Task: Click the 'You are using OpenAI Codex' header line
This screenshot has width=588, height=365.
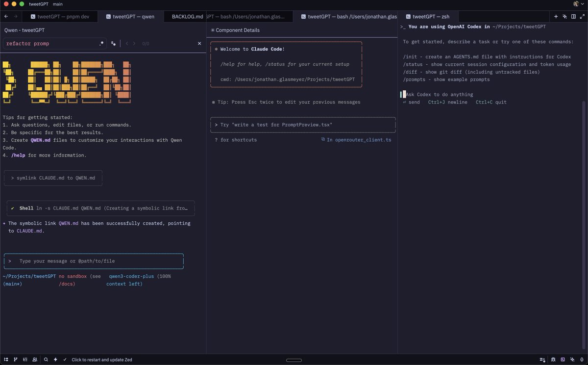Action: point(473,26)
